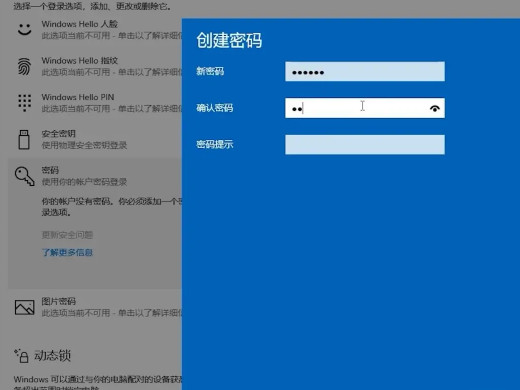Click inside the 确认密码 field
520x390 pixels.
pos(365,108)
